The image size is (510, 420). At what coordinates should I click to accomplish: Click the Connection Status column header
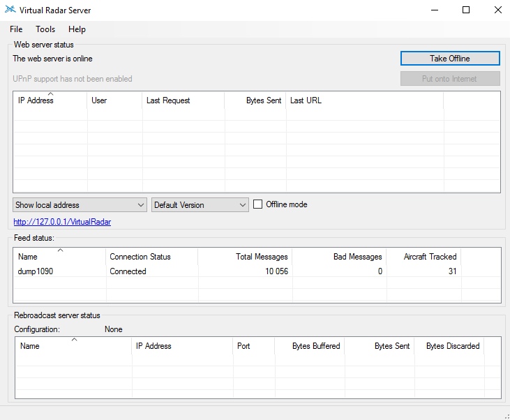pos(152,256)
